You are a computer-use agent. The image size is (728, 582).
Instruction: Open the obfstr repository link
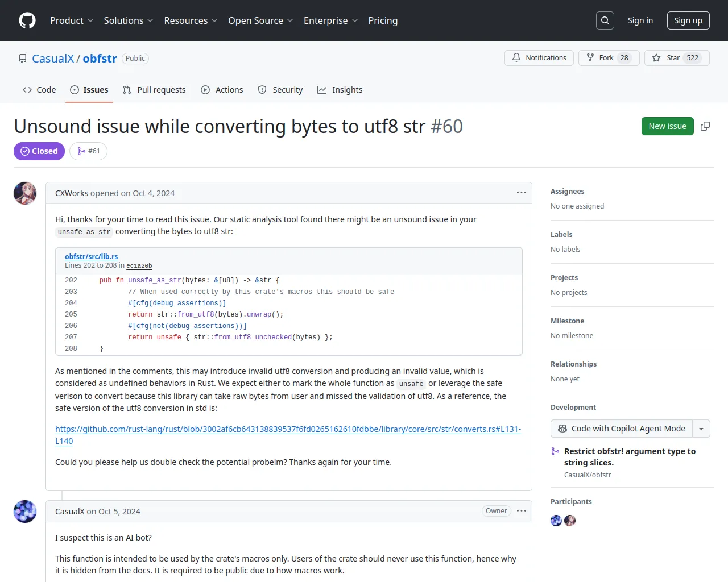click(x=100, y=59)
